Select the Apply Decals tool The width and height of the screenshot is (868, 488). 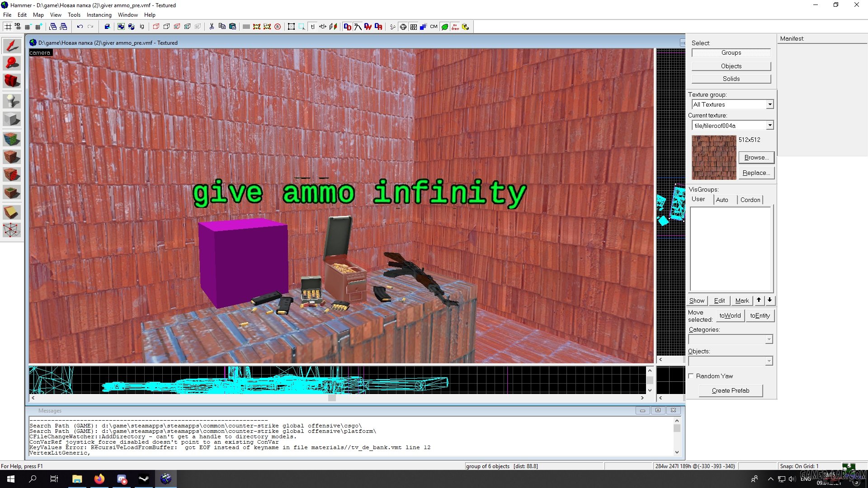12,174
